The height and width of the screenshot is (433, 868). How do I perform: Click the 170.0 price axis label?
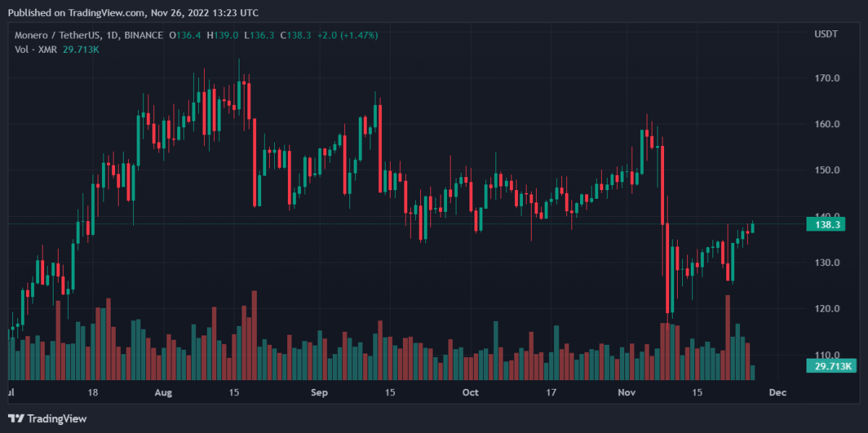(827, 78)
